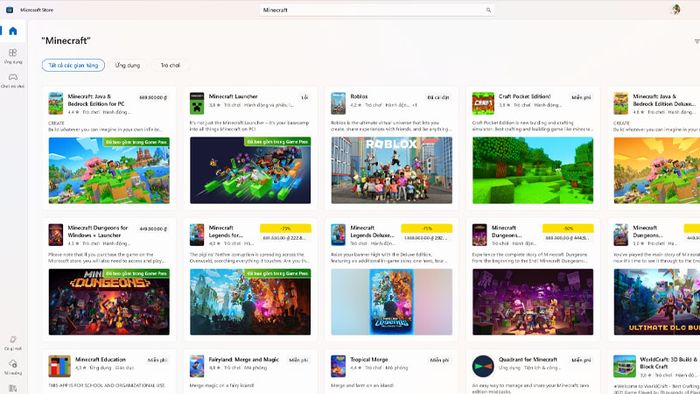Viewport: 700px width, 394px height.
Task: Open the Minecraft Dungeons logo banner image
Action: [109, 302]
